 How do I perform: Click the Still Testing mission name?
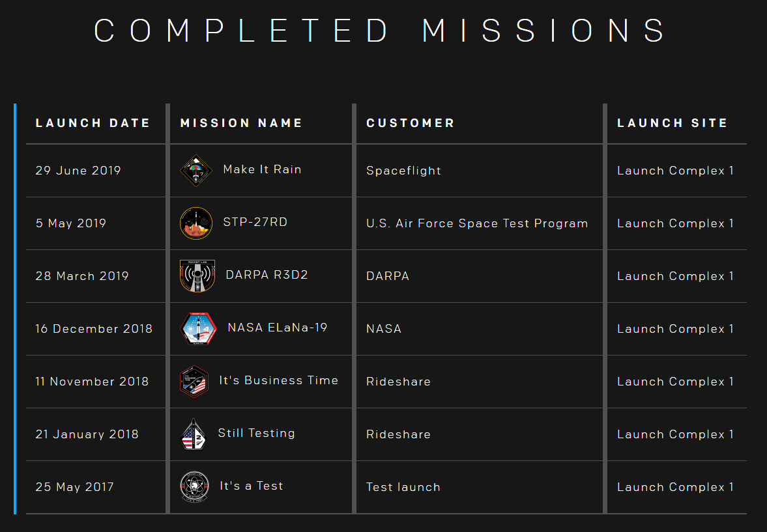256,433
